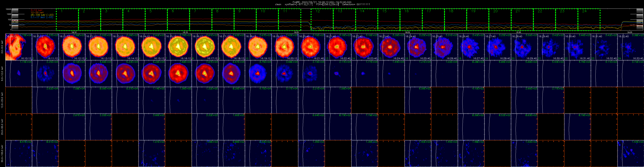This screenshot has width=644, height=167.
Task: Select time interval 3 in light curve
Action: pos(112,20)
